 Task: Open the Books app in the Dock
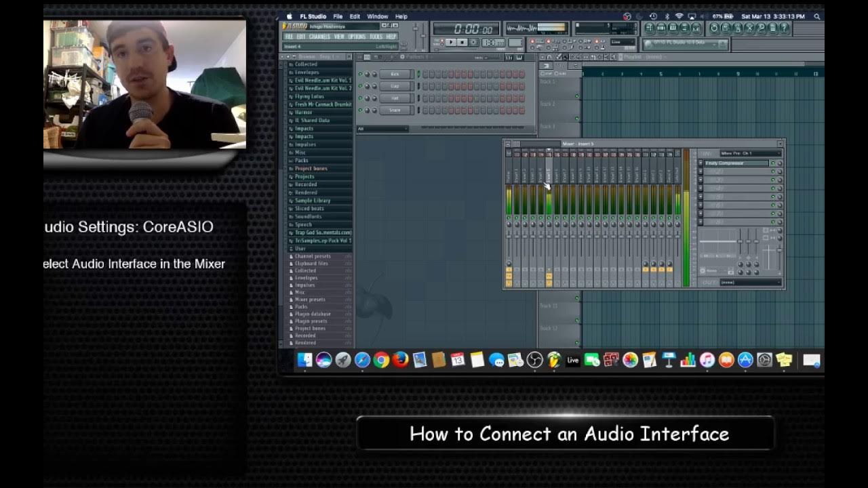726,361
